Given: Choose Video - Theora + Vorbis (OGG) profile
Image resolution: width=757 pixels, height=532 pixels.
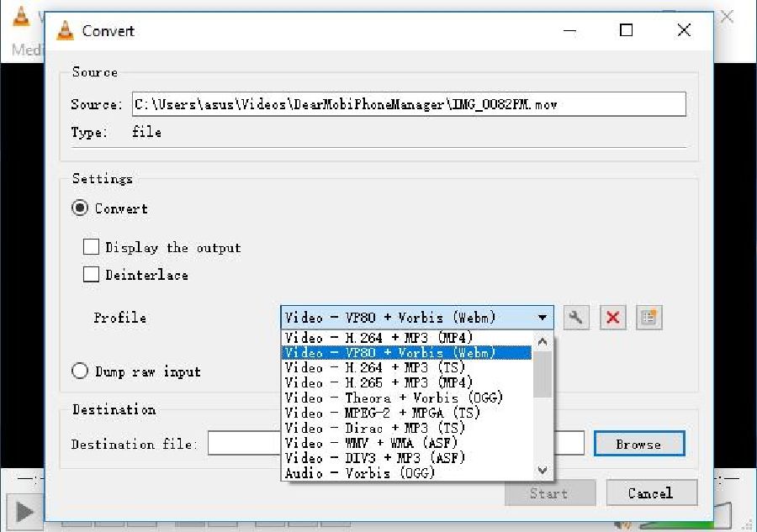Looking at the screenshot, I should (x=406, y=398).
